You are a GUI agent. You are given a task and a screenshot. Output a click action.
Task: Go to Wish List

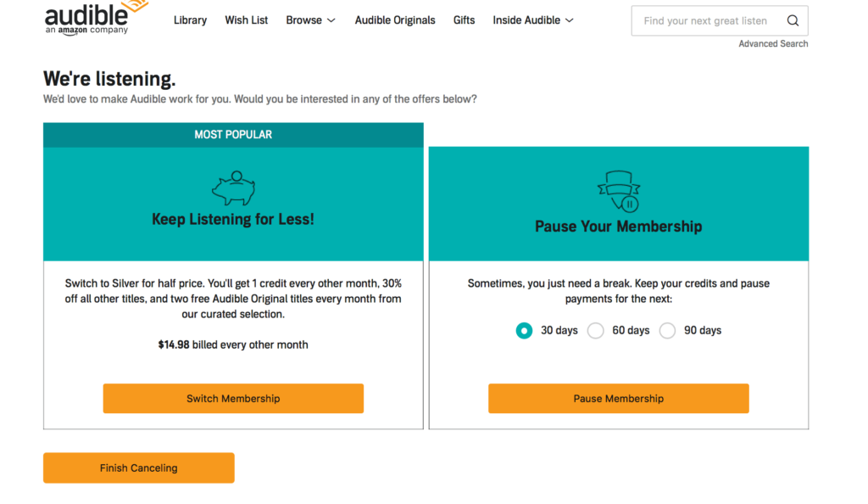point(247,20)
